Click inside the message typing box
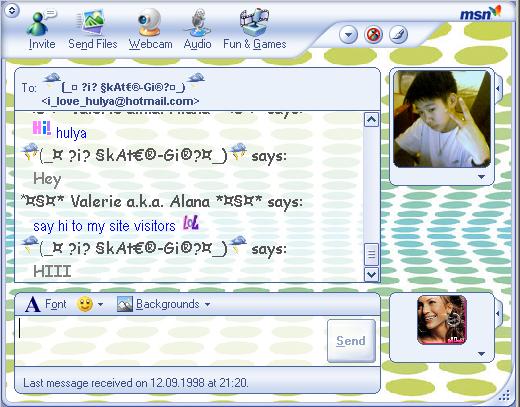 pos(170,341)
